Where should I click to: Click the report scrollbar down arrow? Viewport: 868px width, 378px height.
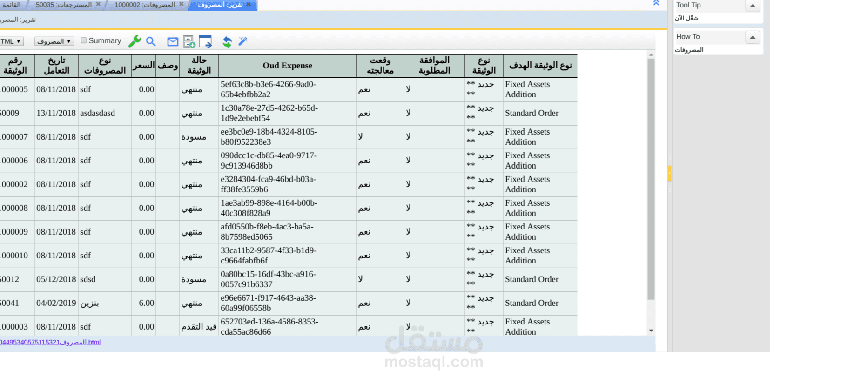pyautogui.click(x=651, y=331)
